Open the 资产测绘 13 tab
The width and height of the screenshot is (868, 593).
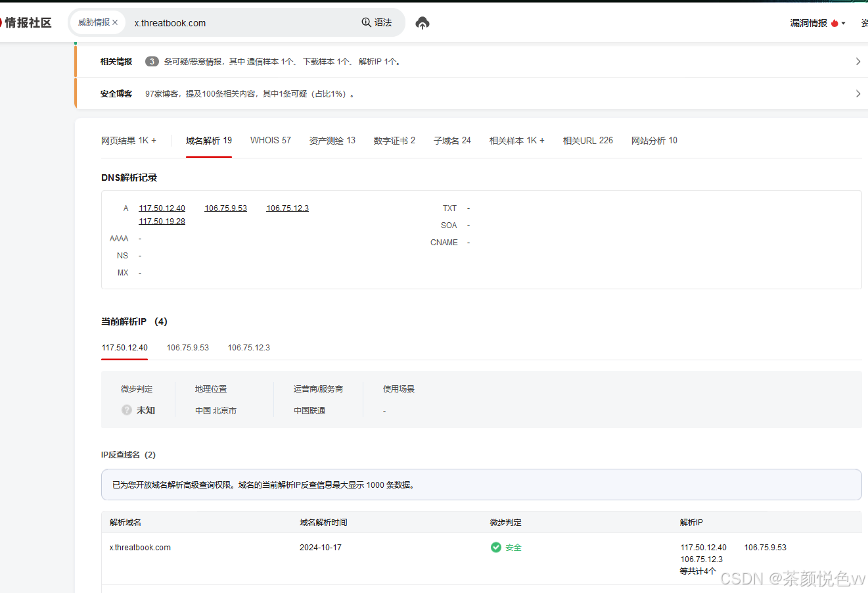click(x=332, y=141)
